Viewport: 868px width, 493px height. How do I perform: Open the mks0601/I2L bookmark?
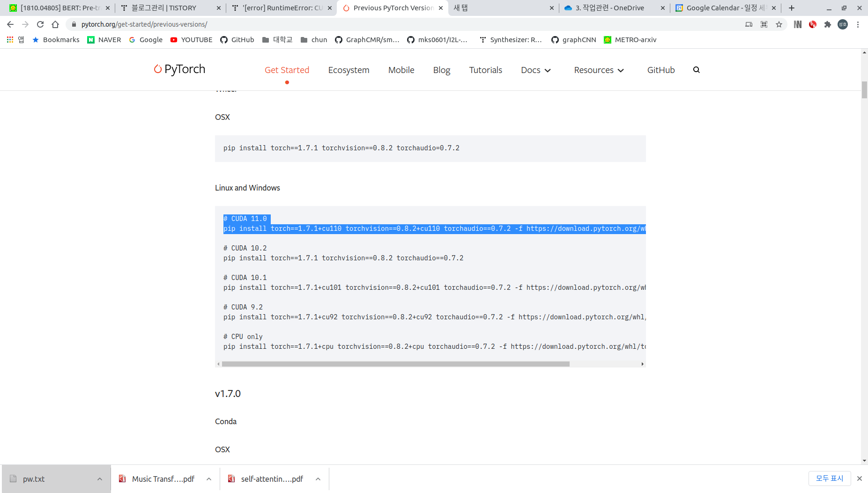[x=437, y=40]
